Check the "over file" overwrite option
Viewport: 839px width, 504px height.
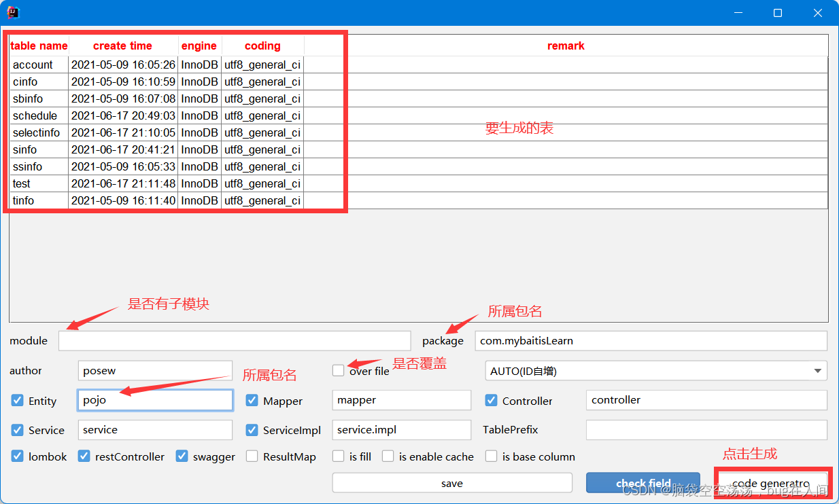pos(338,370)
